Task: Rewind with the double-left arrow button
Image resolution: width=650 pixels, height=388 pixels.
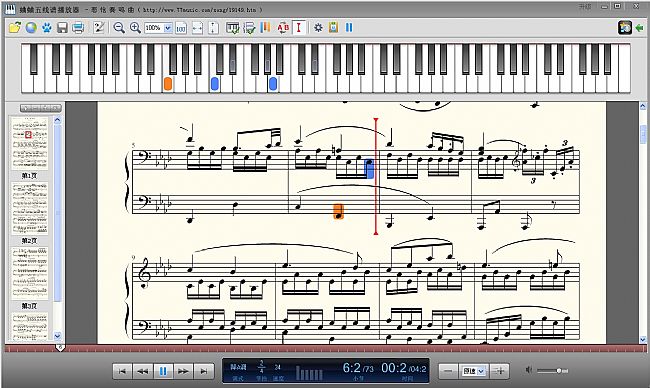Action: pyautogui.click(x=143, y=371)
